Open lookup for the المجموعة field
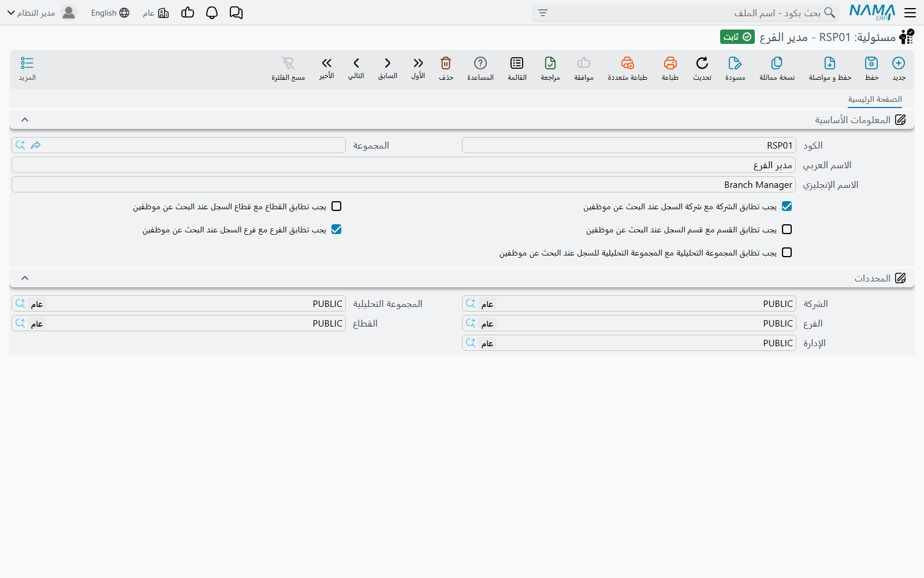The height and width of the screenshot is (578, 924). [x=20, y=145]
